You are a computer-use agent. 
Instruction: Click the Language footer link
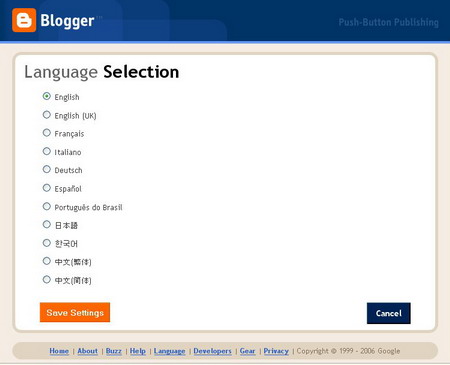(x=169, y=351)
